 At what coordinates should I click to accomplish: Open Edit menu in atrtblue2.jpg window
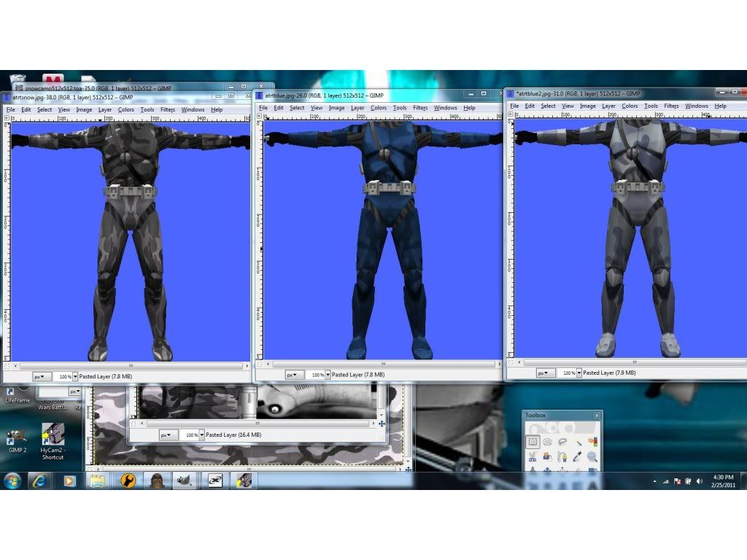click(530, 106)
